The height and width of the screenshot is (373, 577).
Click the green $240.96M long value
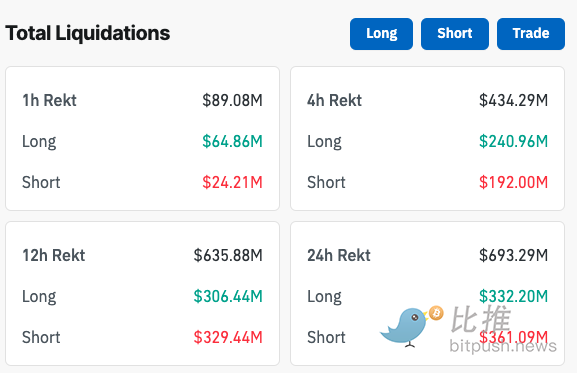(514, 141)
